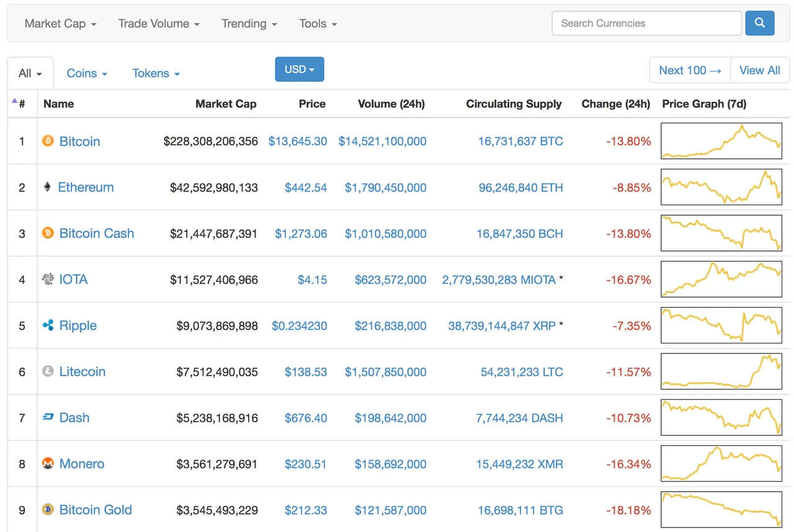Open Litecoin 7-day price graph
The height and width of the screenshot is (532, 794).
pos(721,371)
